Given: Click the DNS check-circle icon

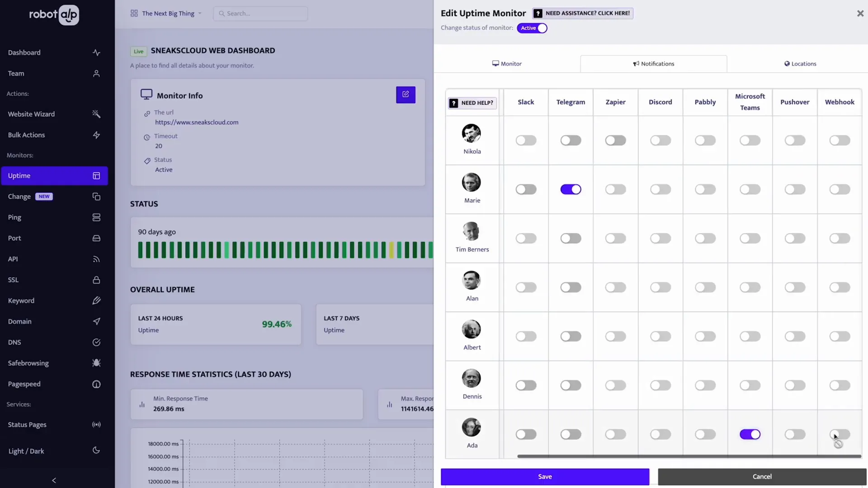Looking at the screenshot, I should (96, 342).
